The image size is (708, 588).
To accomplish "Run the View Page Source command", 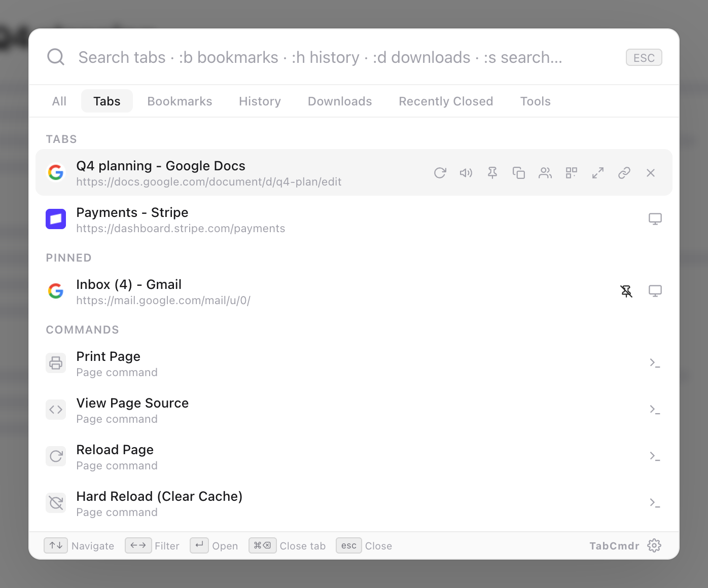I will click(354, 410).
